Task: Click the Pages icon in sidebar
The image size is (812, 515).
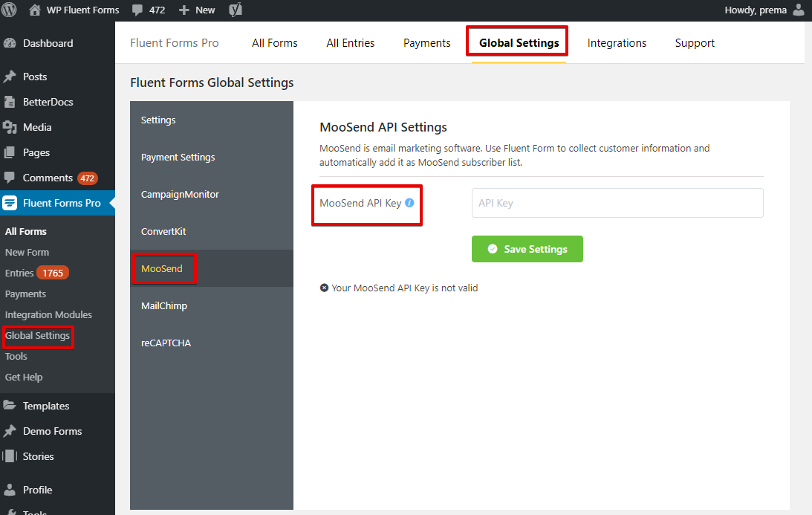Action: 10,153
